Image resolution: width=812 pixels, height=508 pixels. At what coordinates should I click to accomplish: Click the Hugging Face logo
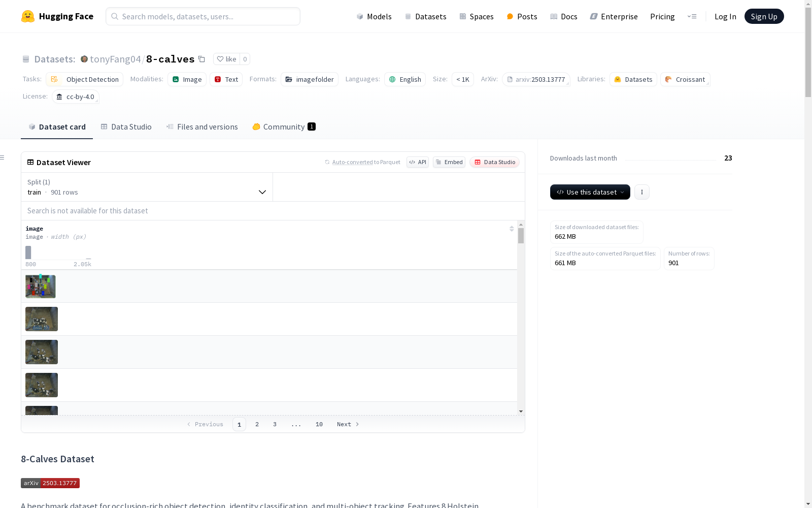(57, 16)
